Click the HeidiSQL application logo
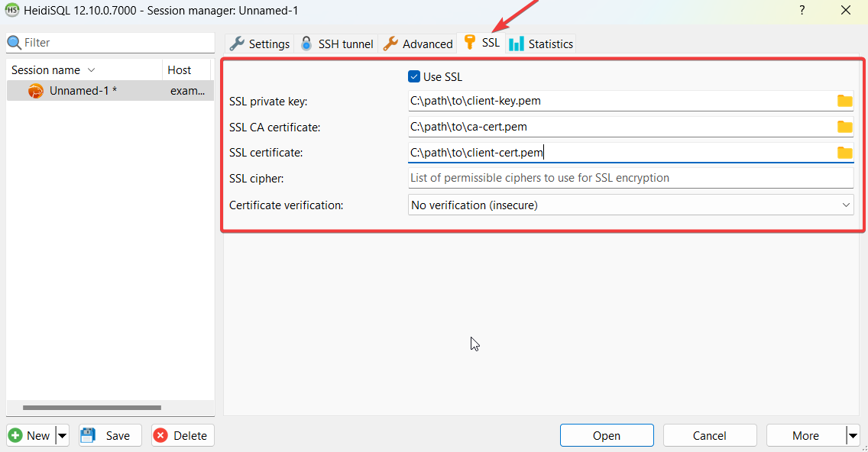This screenshot has height=452, width=868. coord(12,11)
